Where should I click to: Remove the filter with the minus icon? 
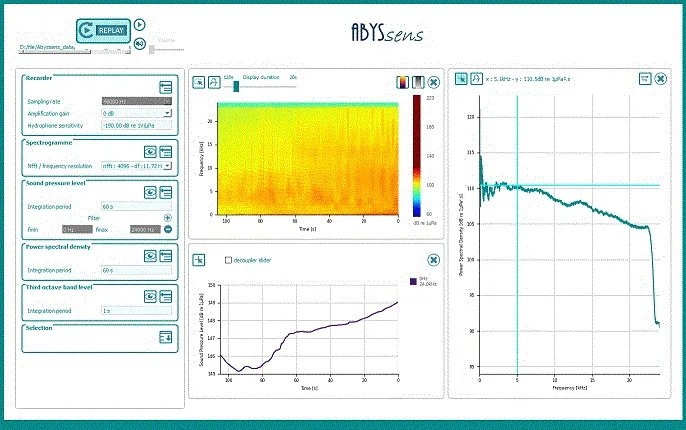168,229
